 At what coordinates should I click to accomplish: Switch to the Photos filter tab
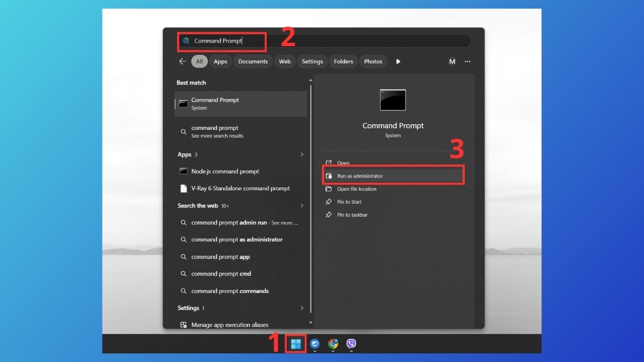coord(373,62)
